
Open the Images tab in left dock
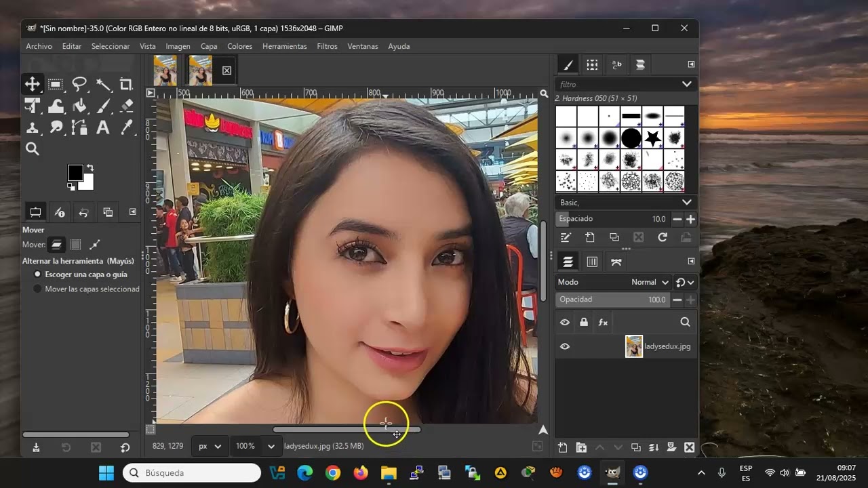click(x=108, y=212)
